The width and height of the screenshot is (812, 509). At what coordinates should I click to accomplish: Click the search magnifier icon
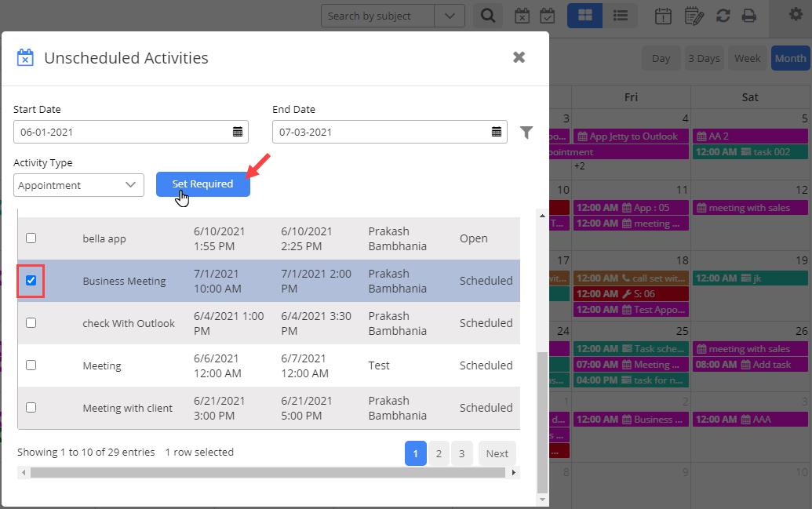click(x=487, y=16)
